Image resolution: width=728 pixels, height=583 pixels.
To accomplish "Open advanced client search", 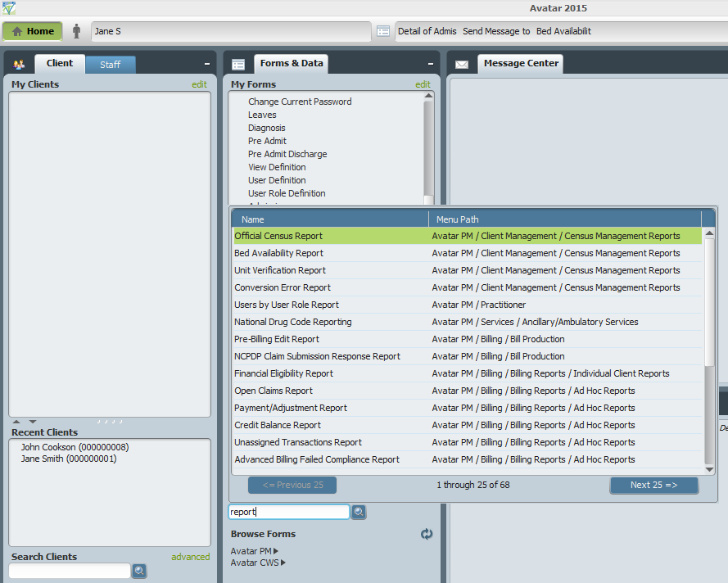I will click(190, 557).
